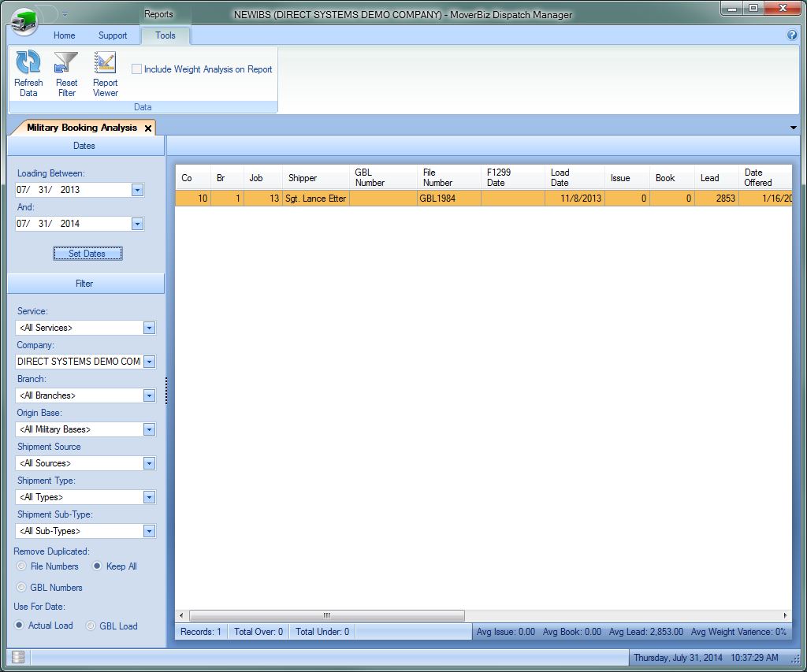Sort by the Shipper column header
807x672 pixels.
(303, 178)
